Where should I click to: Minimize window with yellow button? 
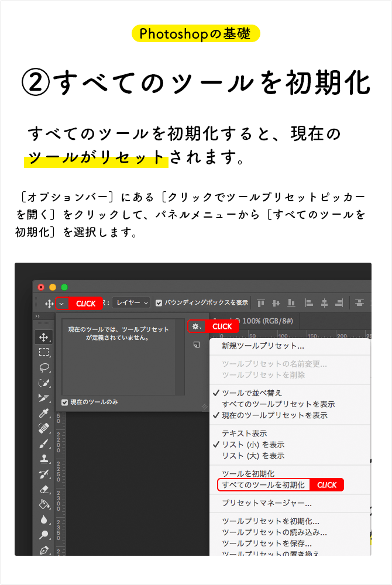(x=53, y=287)
